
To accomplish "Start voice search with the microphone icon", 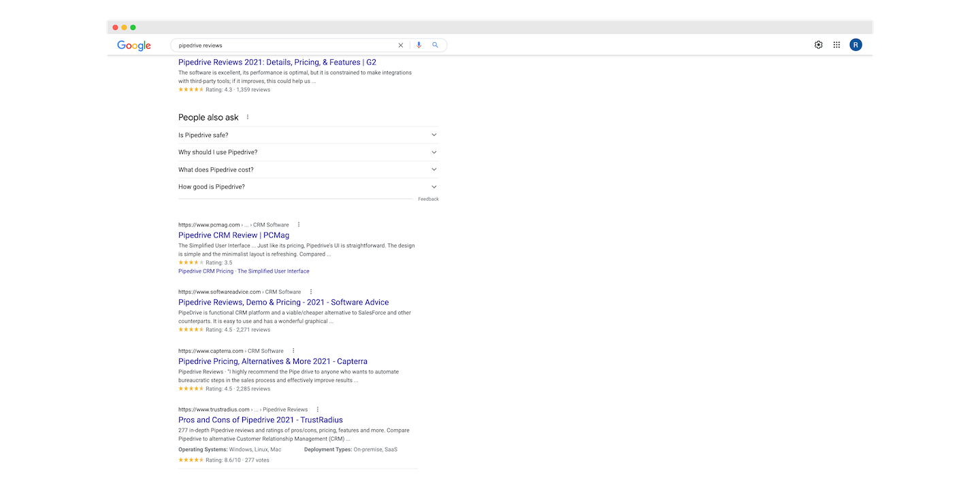I will click(419, 45).
